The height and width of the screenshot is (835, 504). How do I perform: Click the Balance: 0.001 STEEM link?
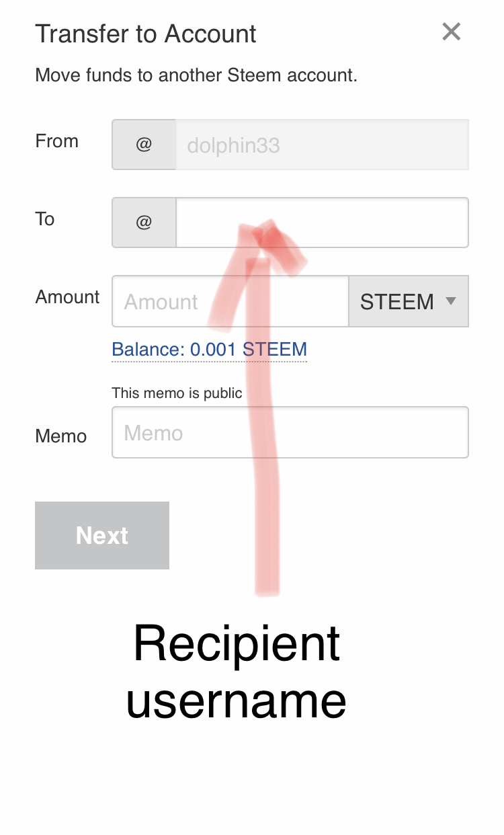click(x=209, y=350)
